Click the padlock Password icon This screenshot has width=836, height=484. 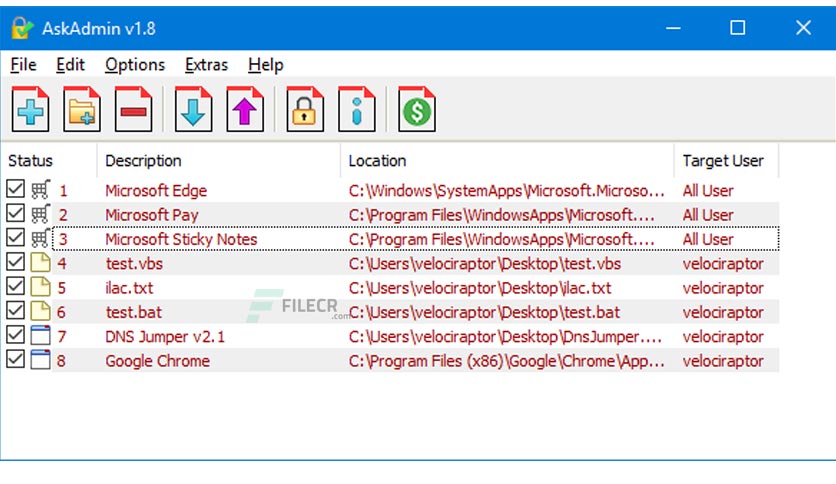[305, 109]
